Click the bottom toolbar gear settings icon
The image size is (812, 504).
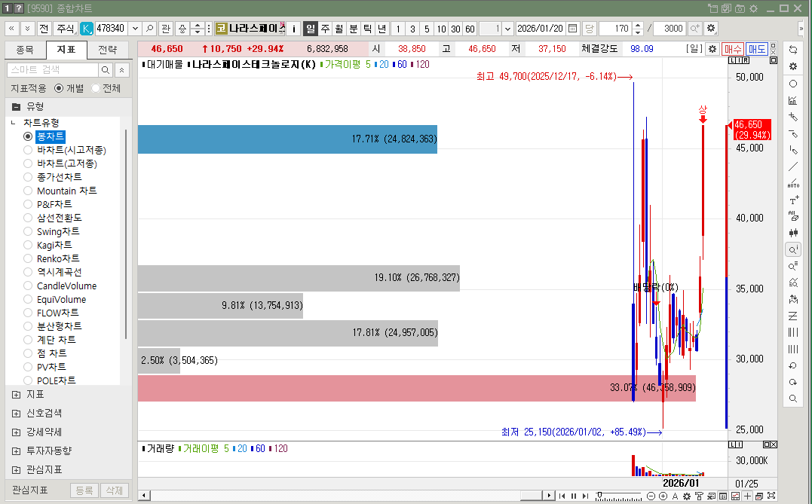coord(687,496)
